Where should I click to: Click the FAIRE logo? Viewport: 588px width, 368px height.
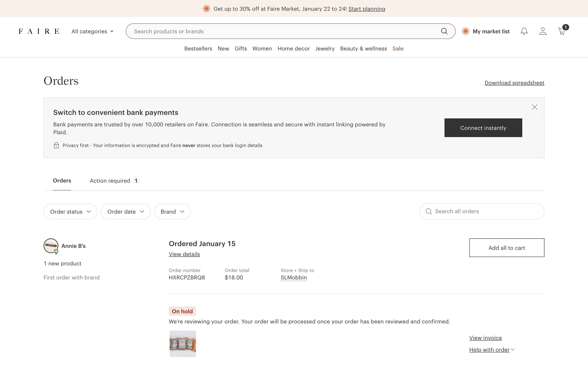click(x=39, y=31)
